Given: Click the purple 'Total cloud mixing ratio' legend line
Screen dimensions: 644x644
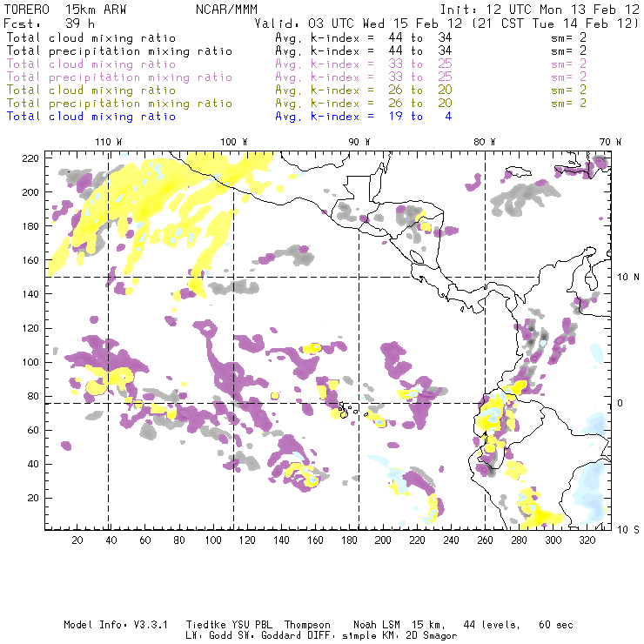Looking at the screenshot, I should tap(91, 64).
